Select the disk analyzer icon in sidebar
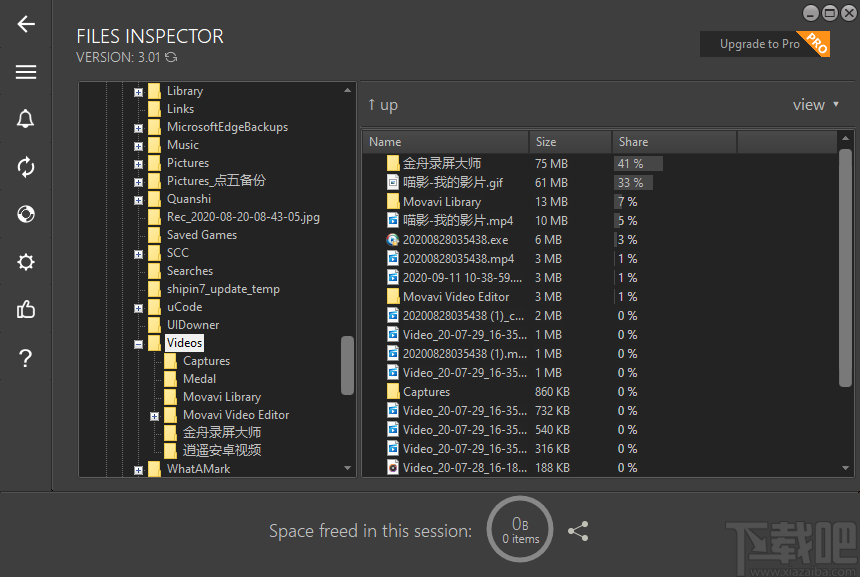Screen dimensions: 860x577 point(26,214)
